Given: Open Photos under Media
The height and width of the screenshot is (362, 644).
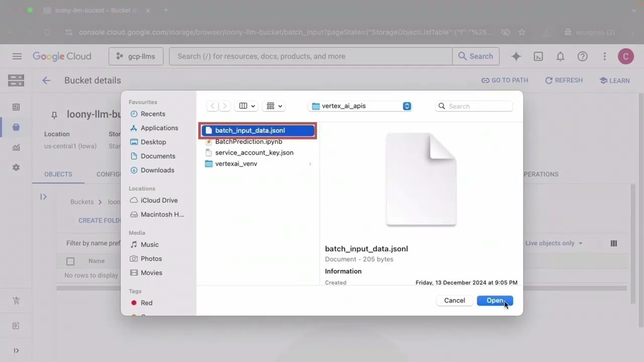Looking at the screenshot, I should click(151, 259).
